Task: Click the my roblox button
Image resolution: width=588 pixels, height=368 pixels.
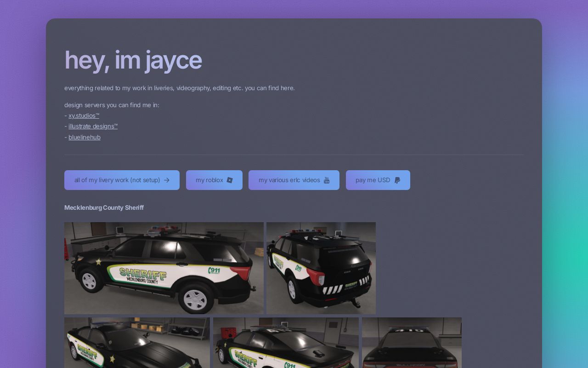Action: pyautogui.click(x=214, y=180)
